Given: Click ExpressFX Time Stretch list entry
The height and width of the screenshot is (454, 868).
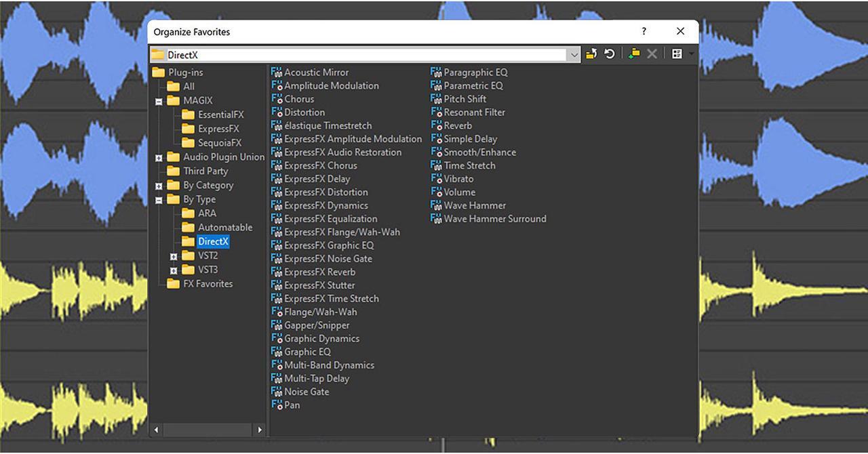Looking at the screenshot, I should [325, 299].
